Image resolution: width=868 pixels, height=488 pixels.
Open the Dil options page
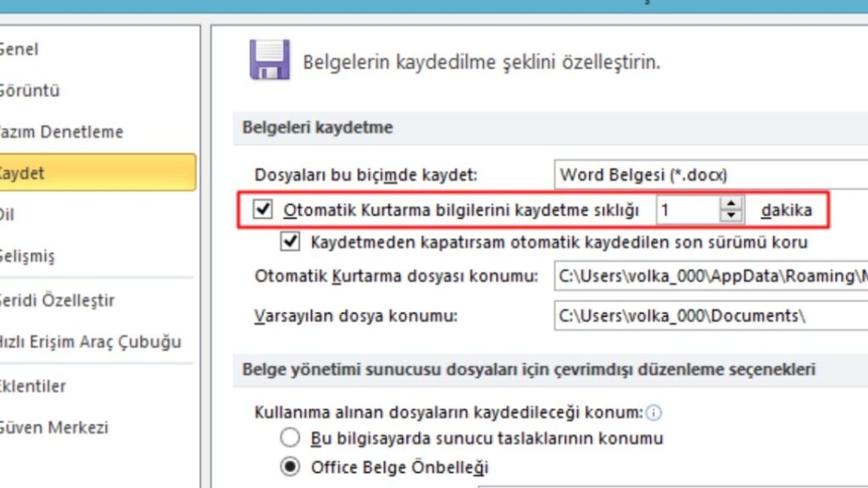[x=12, y=216]
